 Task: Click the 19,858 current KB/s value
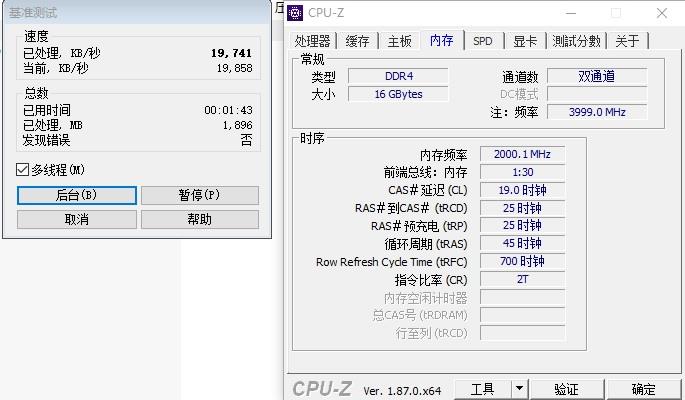point(235,68)
